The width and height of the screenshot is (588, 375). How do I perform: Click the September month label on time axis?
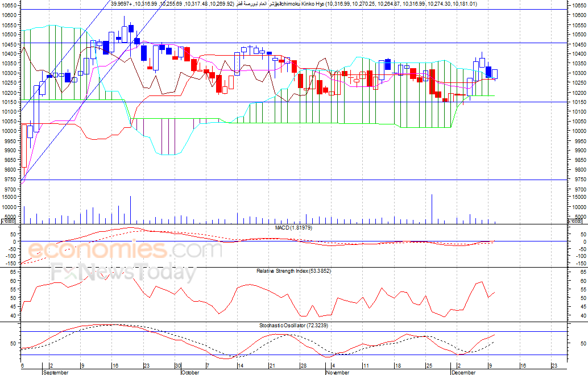click(56, 372)
